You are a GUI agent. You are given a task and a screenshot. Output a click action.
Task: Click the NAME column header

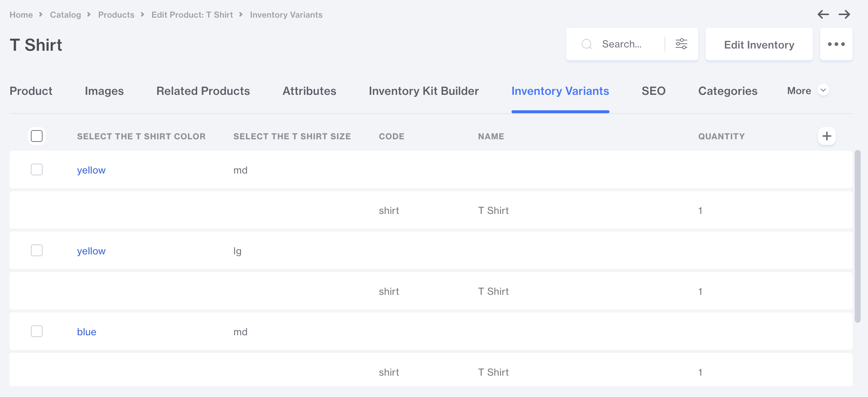click(491, 136)
